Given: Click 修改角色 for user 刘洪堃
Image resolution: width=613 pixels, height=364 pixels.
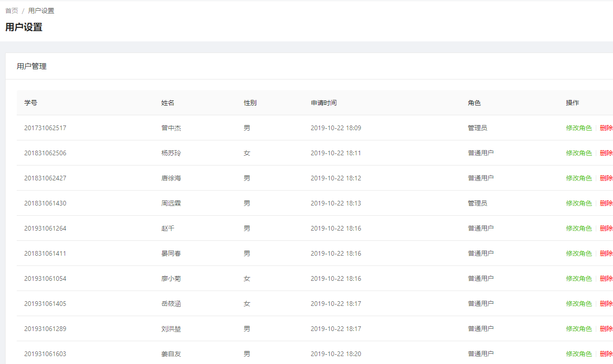Looking at the screenshot, I should pyautogui.click(x=579, y=329).
